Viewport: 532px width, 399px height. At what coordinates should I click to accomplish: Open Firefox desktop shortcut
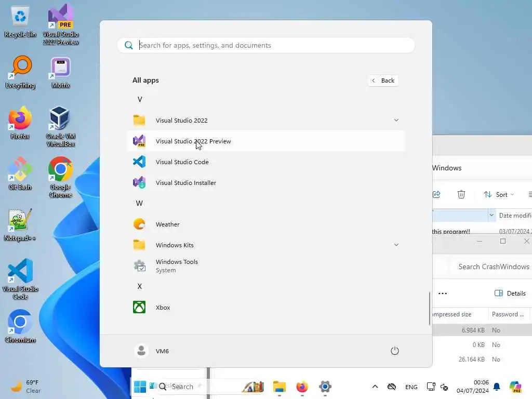point(20,123)
